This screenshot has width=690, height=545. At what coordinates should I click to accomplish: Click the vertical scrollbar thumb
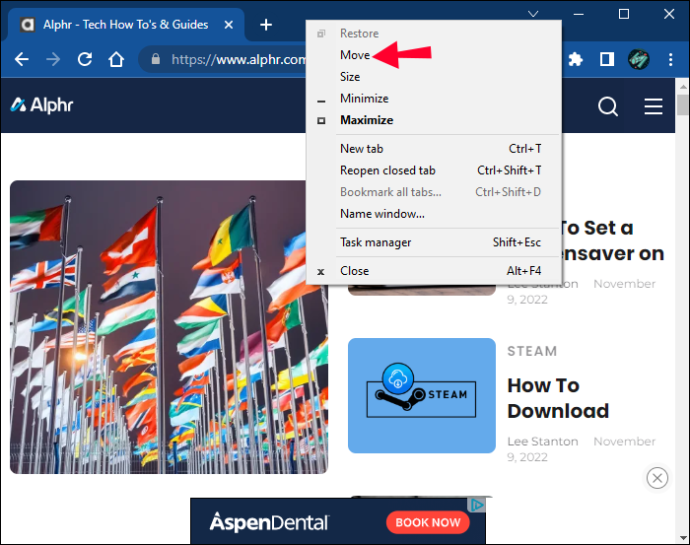tap(683, 104)
